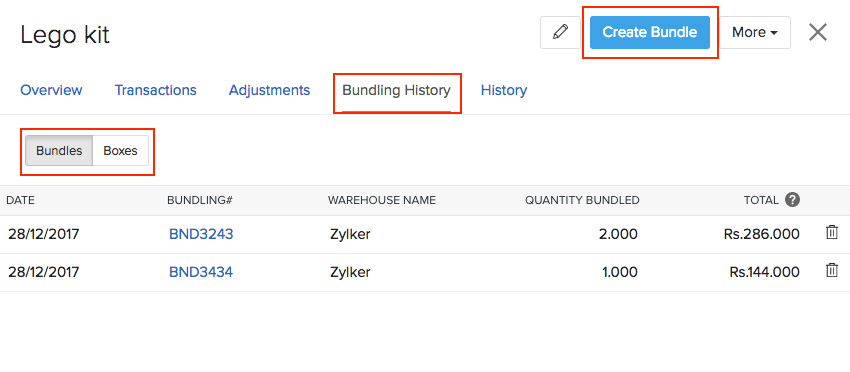
Task: Click the help icon beside TOTAL
Action: (792, 200)
